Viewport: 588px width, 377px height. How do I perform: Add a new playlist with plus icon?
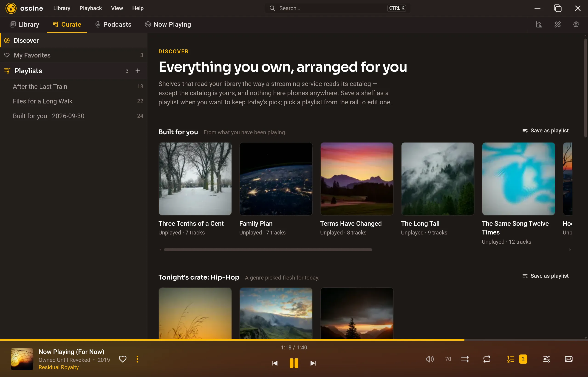pyautogui.click(x=138, y=71)
